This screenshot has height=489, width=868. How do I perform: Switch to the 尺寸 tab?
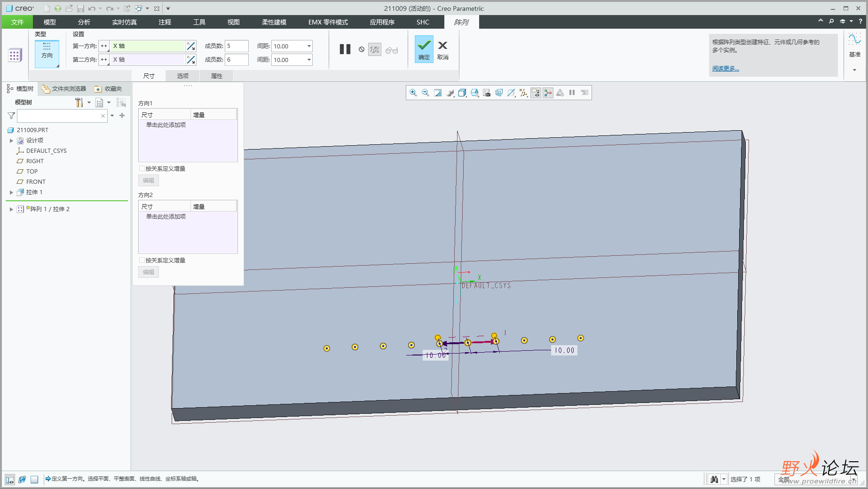[x=149, y=76]
